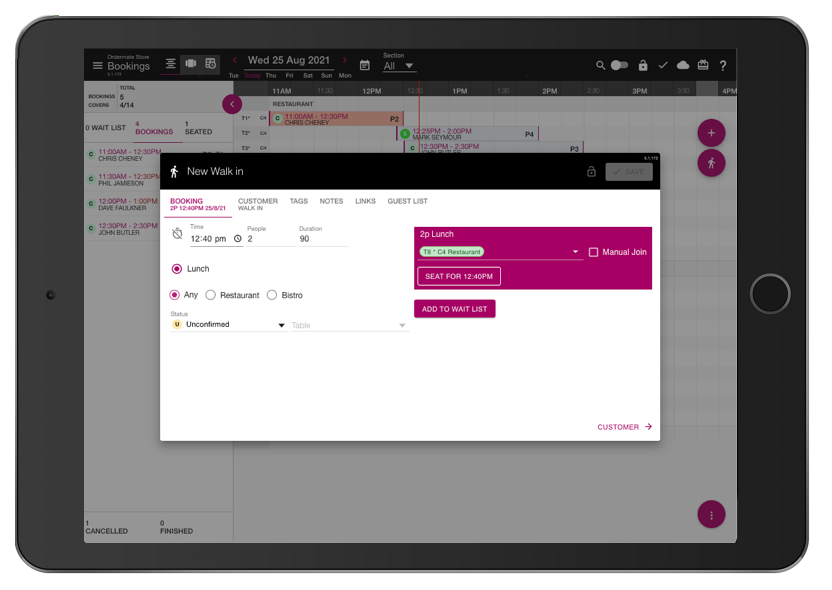Open the hamburger menu beside Bookings

coord(98,65)
